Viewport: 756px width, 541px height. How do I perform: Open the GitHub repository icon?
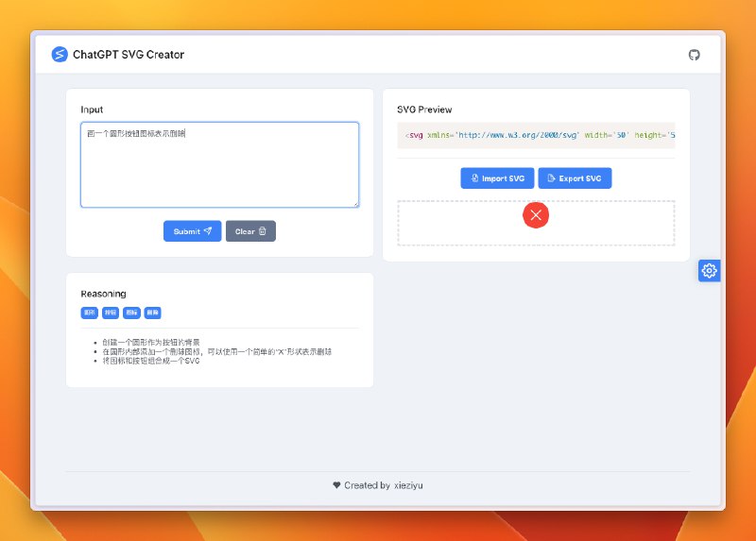[694, 55]
